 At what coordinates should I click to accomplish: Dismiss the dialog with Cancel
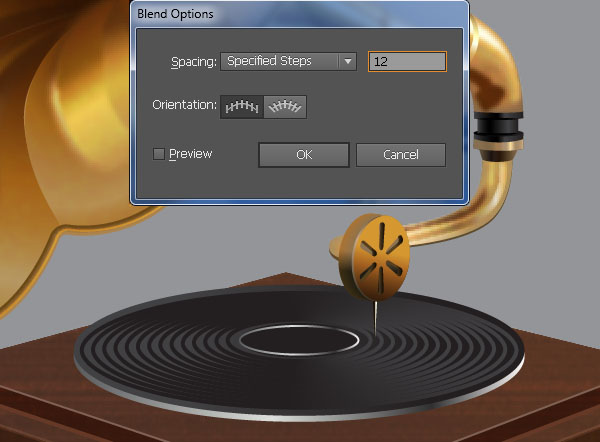click(x=401, y=155)
